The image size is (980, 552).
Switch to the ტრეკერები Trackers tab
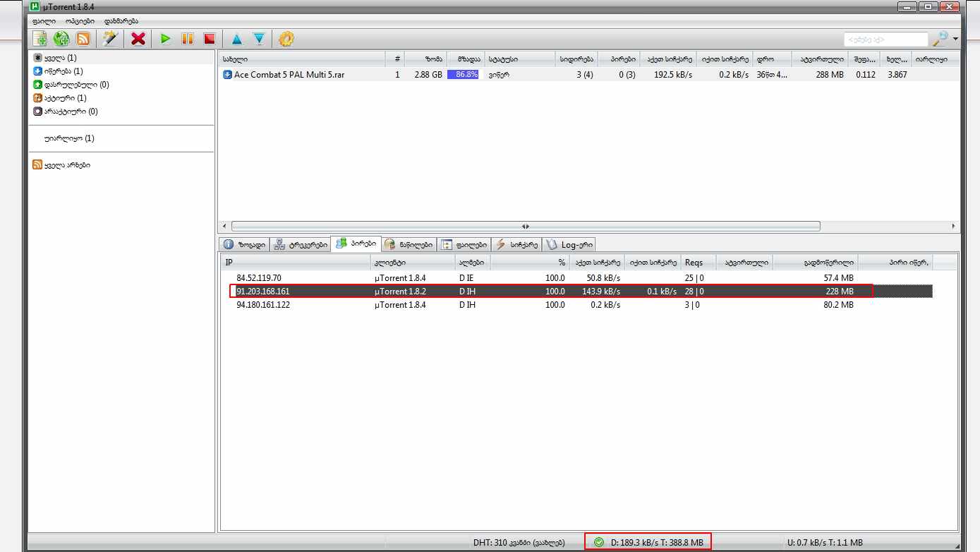tap(301, 244)
